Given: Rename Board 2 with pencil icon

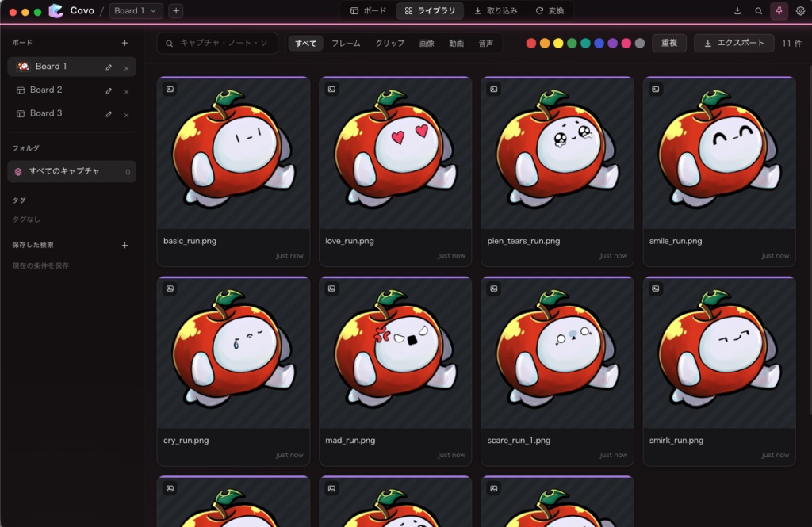Looking at the screenshot, I should [x=109, y=91].
